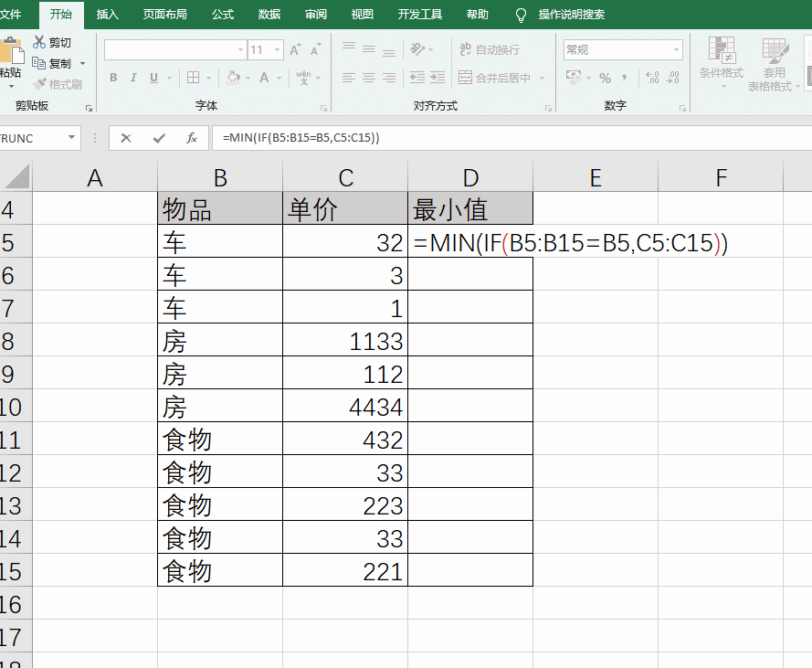Viewport: 812px width, 668px height.
Task: Click the Copy icon
Action: [x=39, y=63]
